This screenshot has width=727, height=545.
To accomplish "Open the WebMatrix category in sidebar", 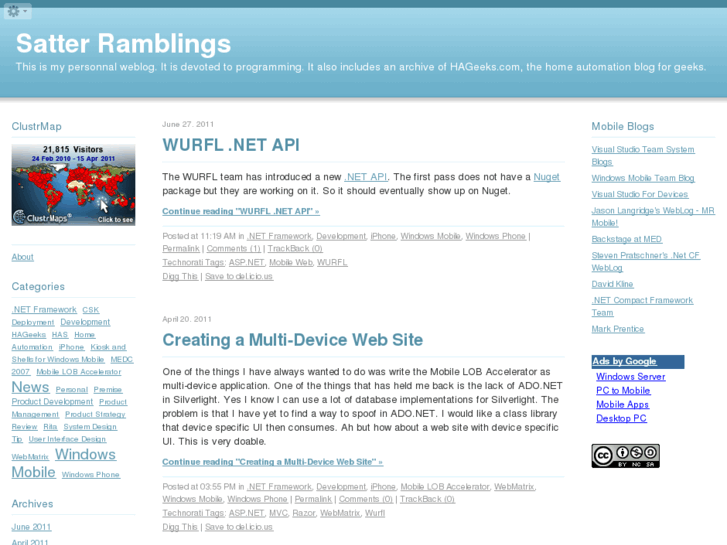I will [x=30, y=457].
